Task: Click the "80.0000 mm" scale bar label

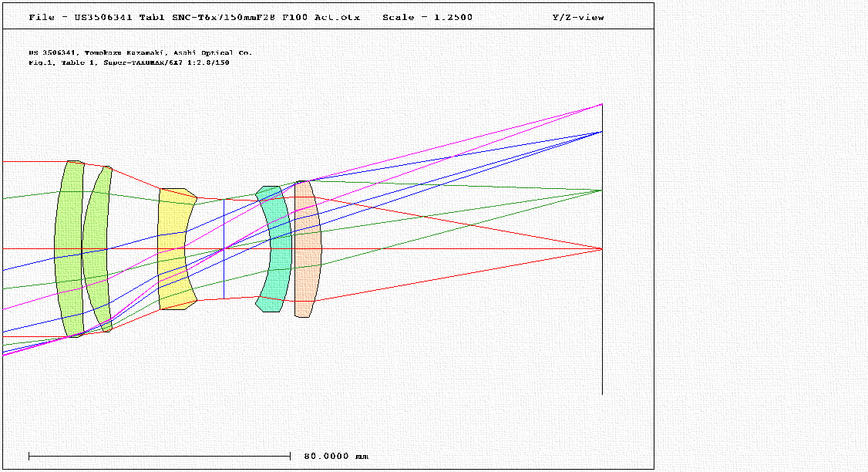Action: tap(336, 456)
